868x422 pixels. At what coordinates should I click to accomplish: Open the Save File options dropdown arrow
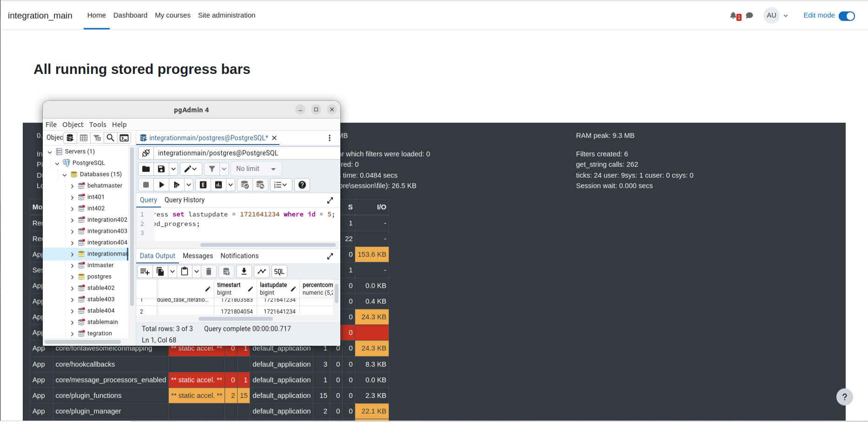(173, 169)
